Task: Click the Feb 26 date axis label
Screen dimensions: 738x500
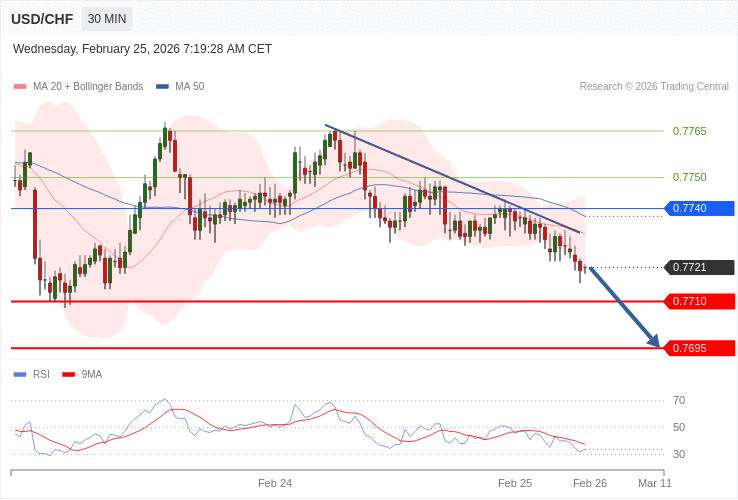Action: click(x=590, y=484)
